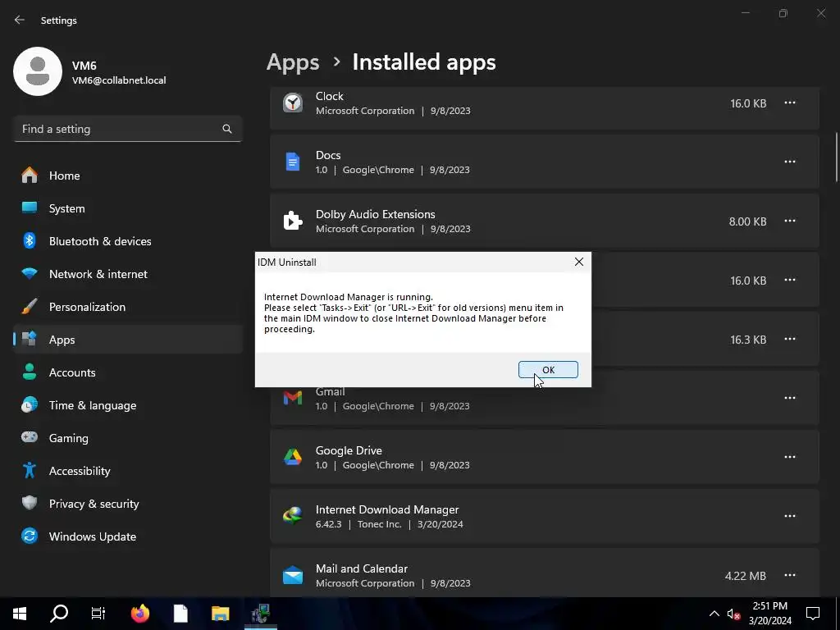Image resolution: width=840 pixels, height=630 pixels.
Task: Select Apps in the sidebar
Action: [x=127, y=340]
